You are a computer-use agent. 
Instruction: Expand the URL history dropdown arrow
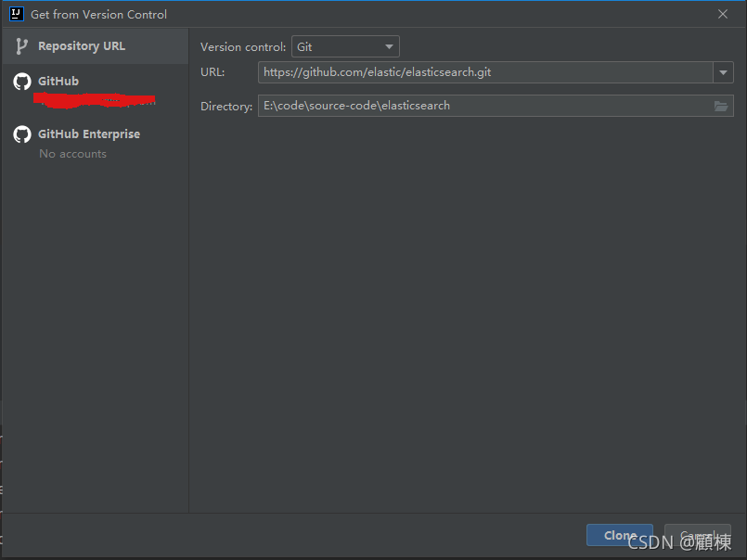click(723, 72)
